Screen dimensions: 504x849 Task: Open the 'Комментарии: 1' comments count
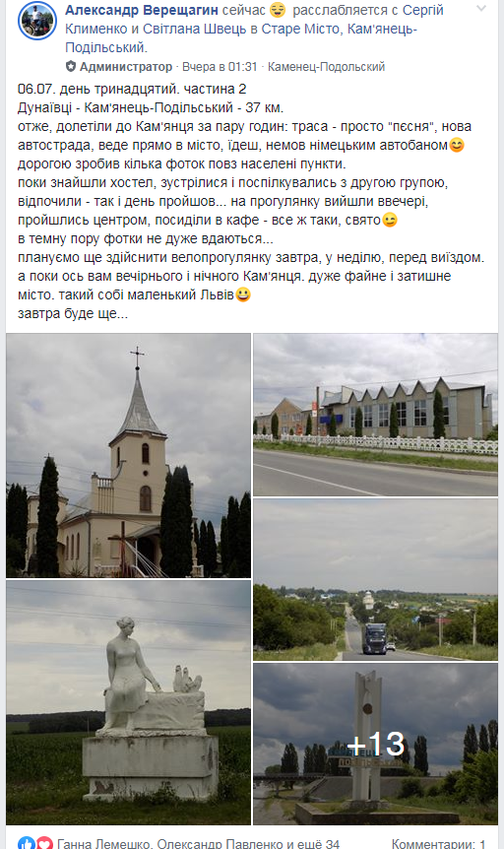tap(438, 843)
